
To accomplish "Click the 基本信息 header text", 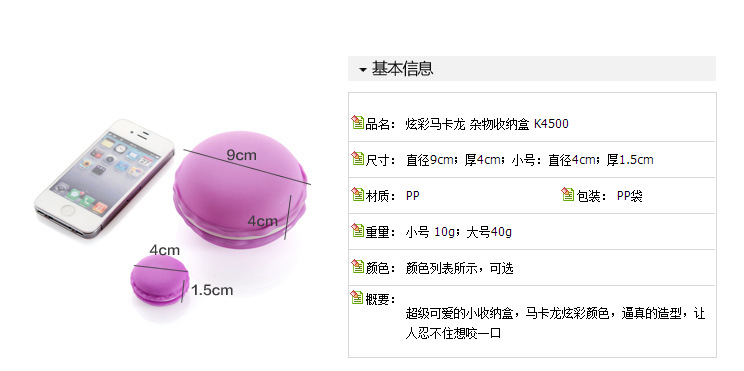I will (x=402, y=69).
